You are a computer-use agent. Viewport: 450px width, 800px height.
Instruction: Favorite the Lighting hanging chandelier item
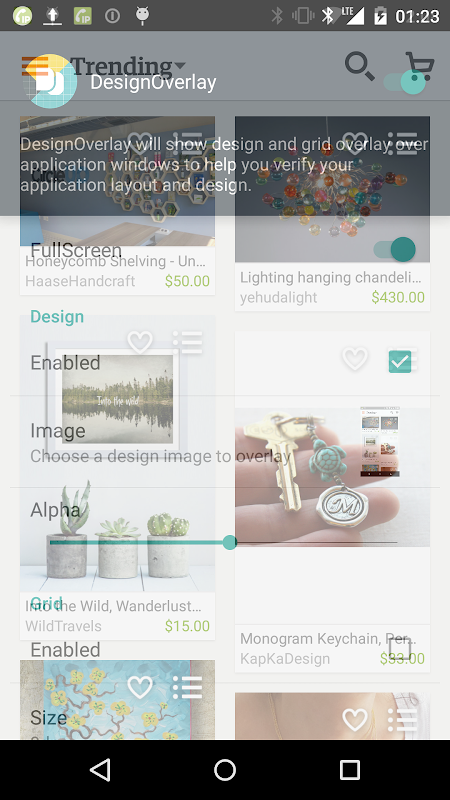(x=355, y=143)
